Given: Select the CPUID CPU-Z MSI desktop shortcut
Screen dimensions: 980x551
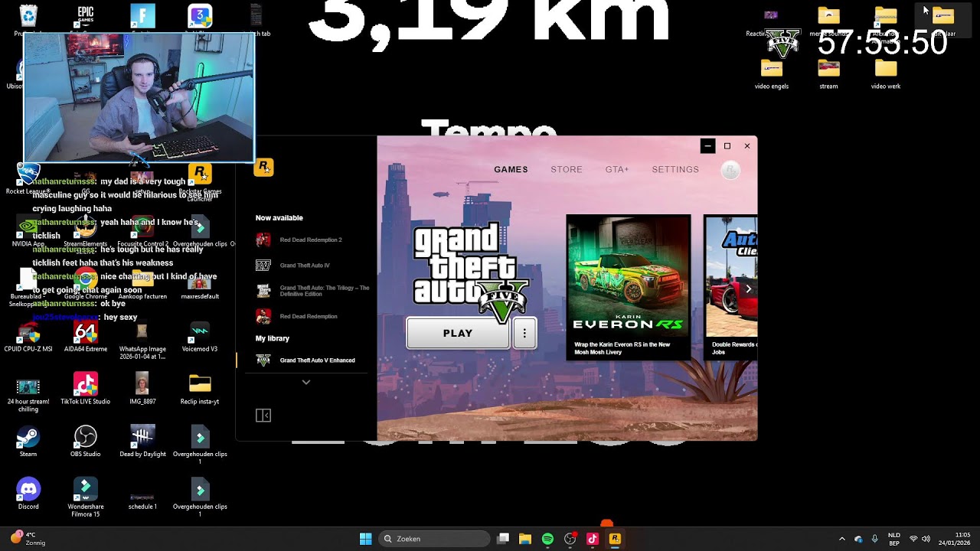Looking at the screenshot, I should 28,336.
